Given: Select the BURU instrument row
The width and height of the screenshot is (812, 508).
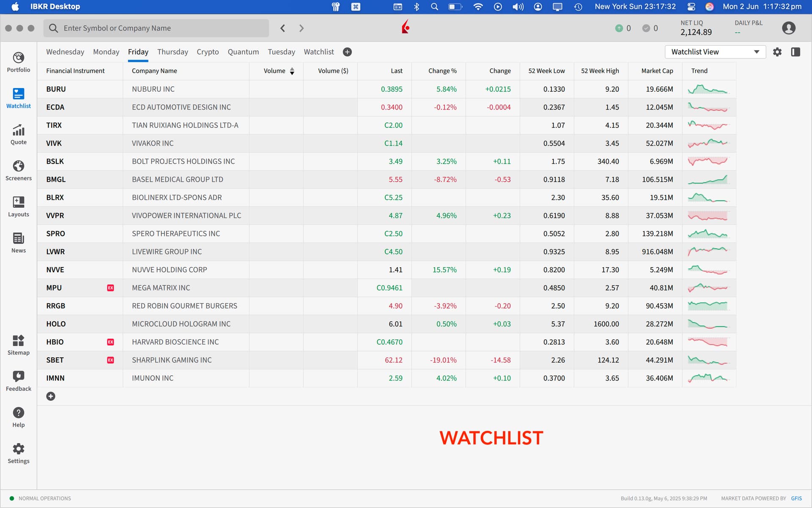Looking at the screenshot, I should [387, 89].
